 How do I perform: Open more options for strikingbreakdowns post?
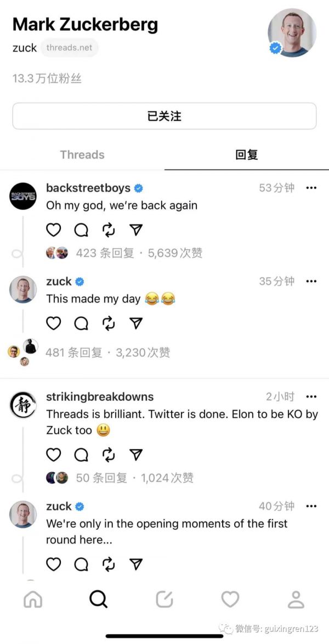[311, 397]
